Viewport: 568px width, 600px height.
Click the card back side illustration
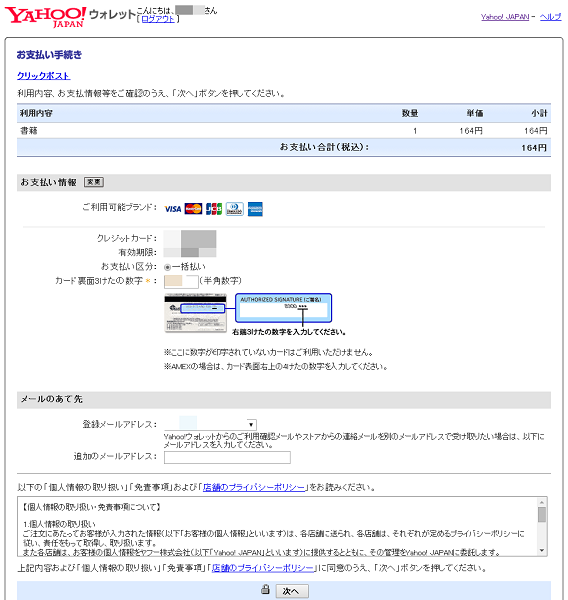(195, 313)
